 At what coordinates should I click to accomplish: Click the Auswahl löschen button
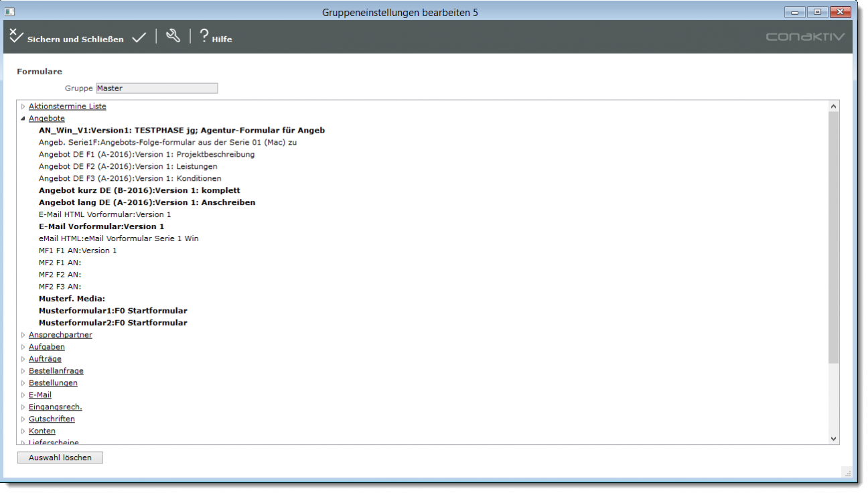pos(60,457)
